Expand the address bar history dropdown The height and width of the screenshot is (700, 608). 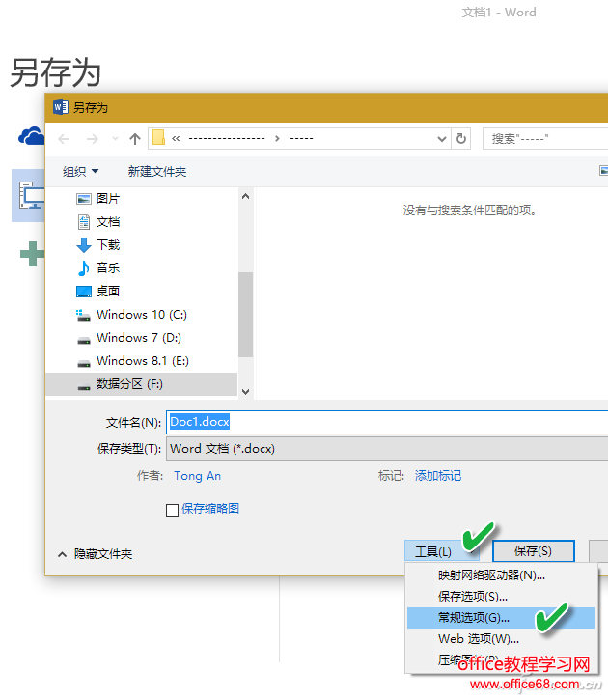point(442,139)
